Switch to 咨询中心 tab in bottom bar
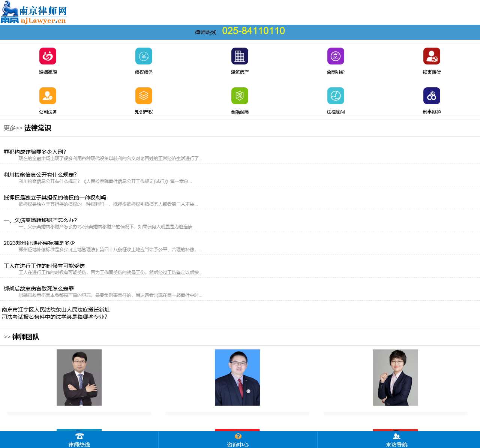Image resolution: width=480 pixels, height=448 pixels. point(238,440)
